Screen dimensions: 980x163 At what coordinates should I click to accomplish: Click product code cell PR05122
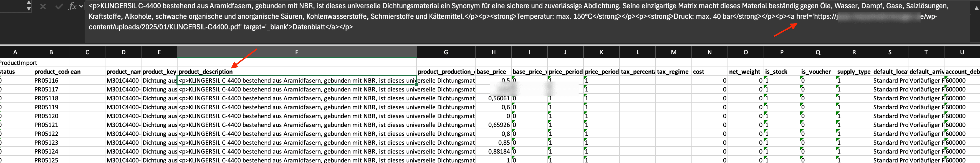click(51, 134)
